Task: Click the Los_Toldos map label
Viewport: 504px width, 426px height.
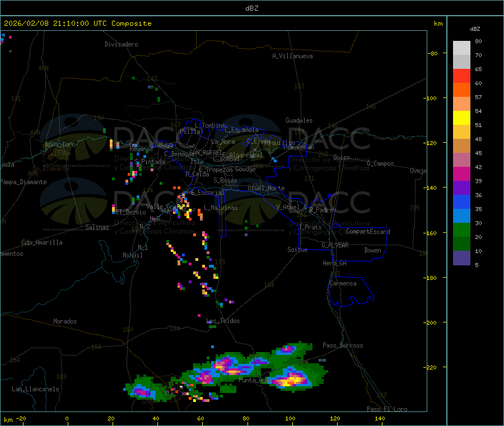Action: pos(223,321)
